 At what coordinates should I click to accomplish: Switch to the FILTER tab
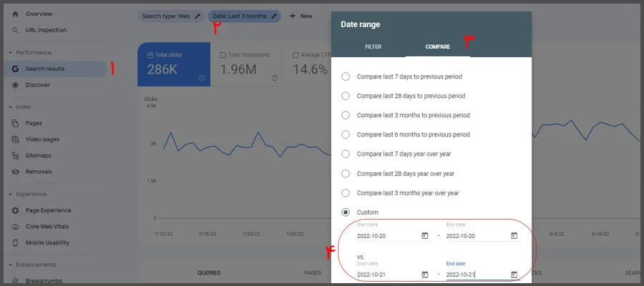tap(373, 46)
